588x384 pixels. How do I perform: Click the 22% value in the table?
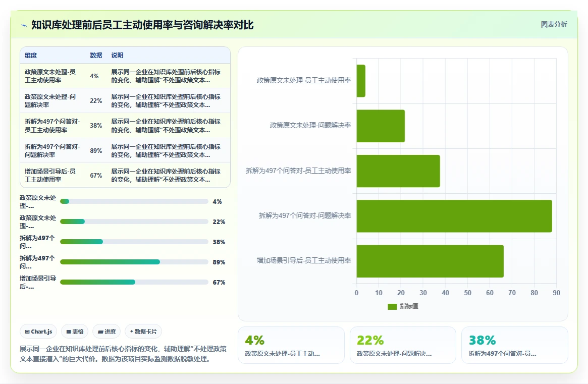point(96,101)
